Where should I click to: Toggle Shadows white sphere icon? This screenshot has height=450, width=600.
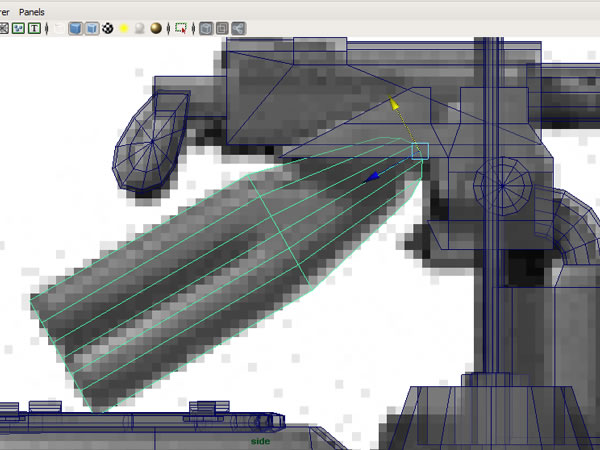pos(140,28)
